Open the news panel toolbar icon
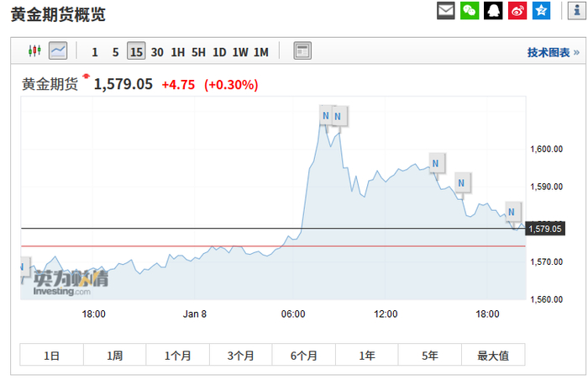This screenshot has width=588, height=380. pyautogui.click(x=302, y=51)
